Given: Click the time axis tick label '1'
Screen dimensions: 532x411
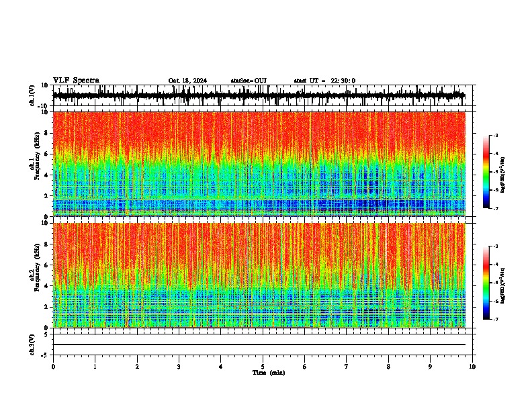Looking at the screenshot, I should 95,367.
